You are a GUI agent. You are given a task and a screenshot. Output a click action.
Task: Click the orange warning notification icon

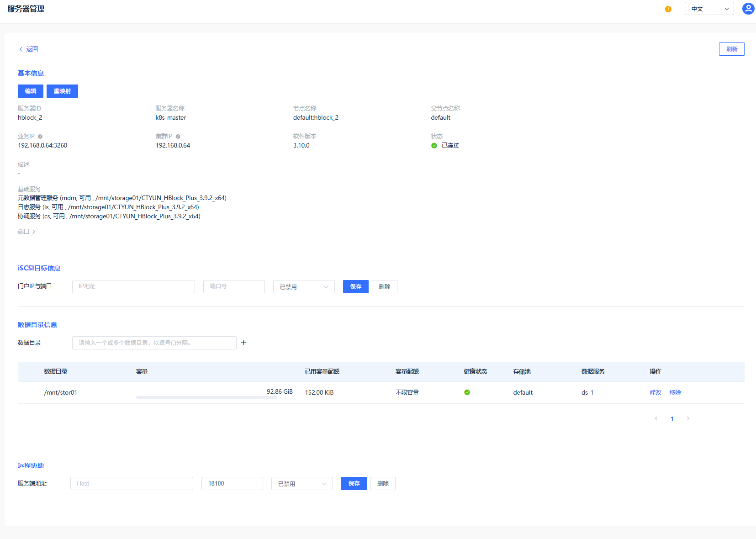tap(668, 9)
